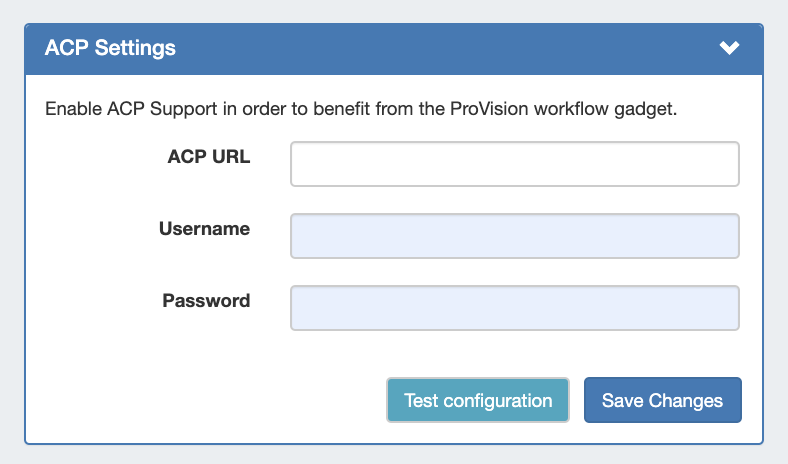
Task: Click the Save Changes button
Action: [662, 400]
